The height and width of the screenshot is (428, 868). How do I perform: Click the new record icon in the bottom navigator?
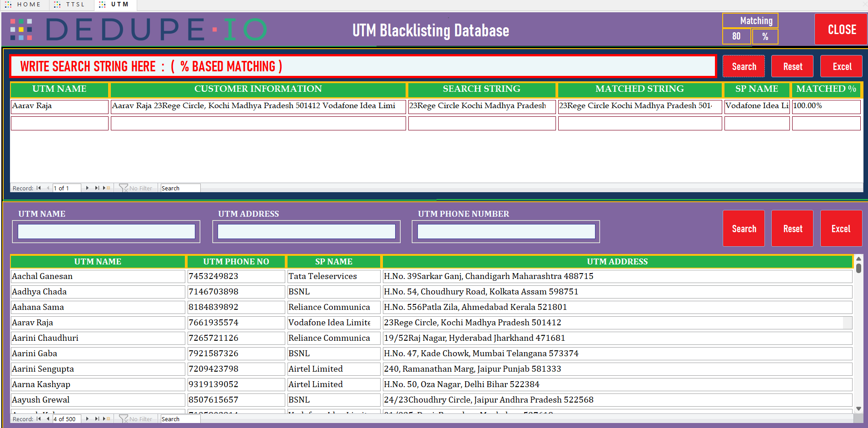coord(106,418)
